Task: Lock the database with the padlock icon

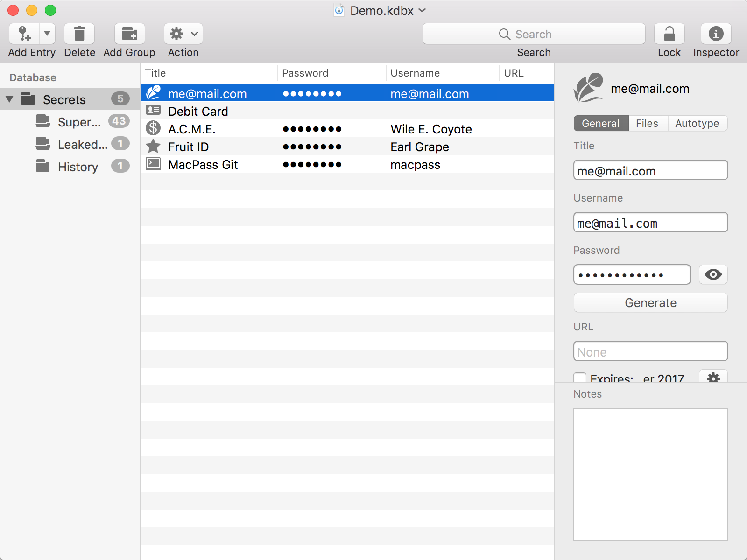Action: pos(669,34)
